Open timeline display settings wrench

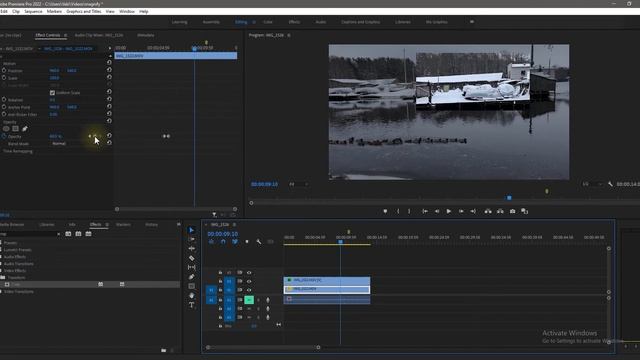tap(259, 242)
